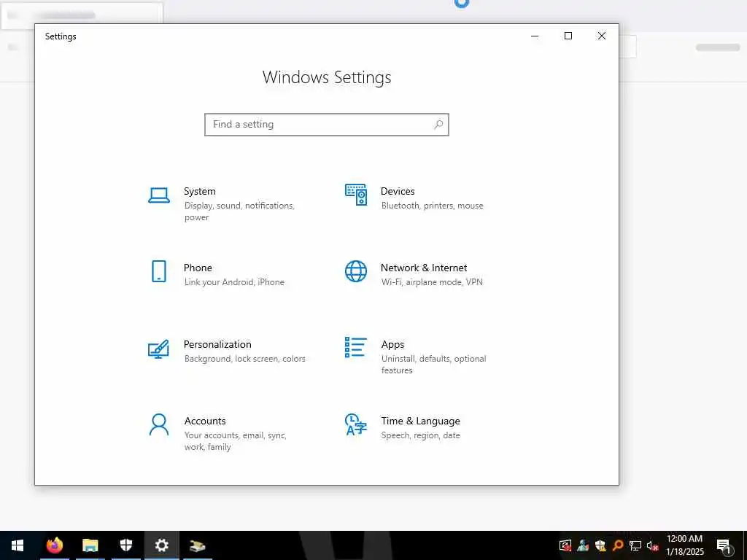Viewport: 747px width, 560px height.
Task: Open File Explorer from the taskbar
Action: [90, 545]
